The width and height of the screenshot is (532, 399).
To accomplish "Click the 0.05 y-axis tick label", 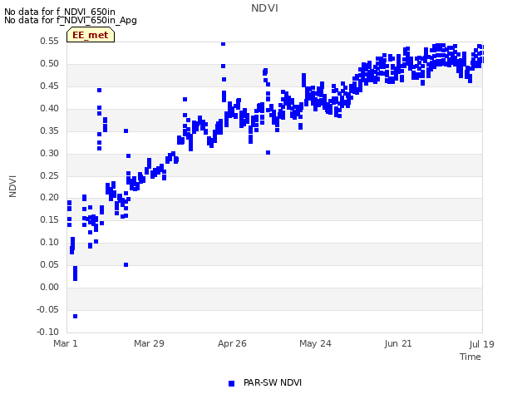I will (49, 264).
